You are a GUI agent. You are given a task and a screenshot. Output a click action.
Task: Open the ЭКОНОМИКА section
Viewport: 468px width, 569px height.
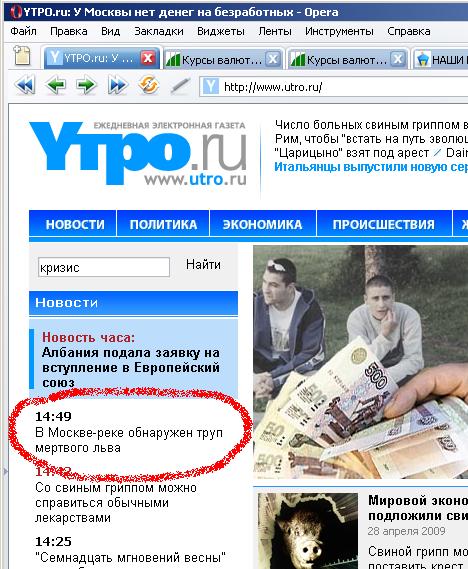(263, 224)
